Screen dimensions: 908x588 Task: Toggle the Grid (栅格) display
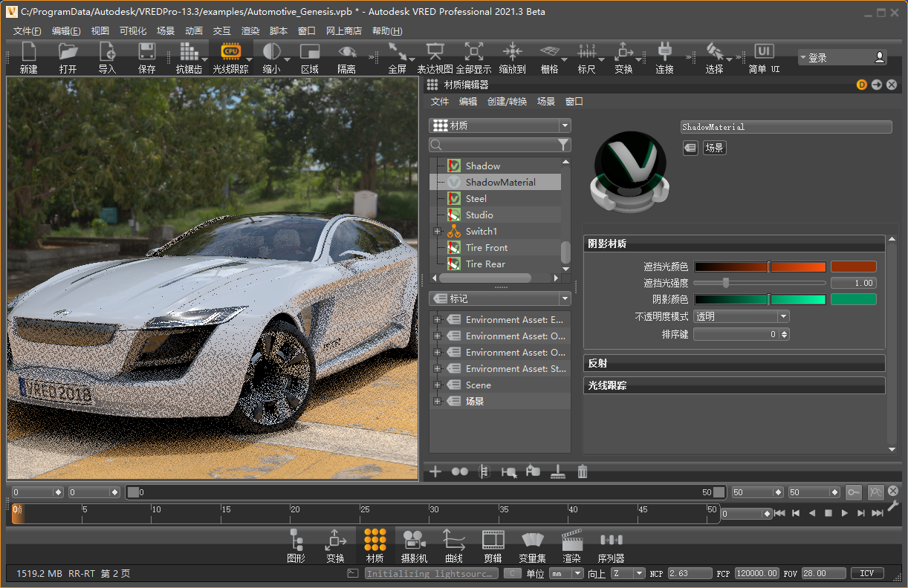pos(549,57)
